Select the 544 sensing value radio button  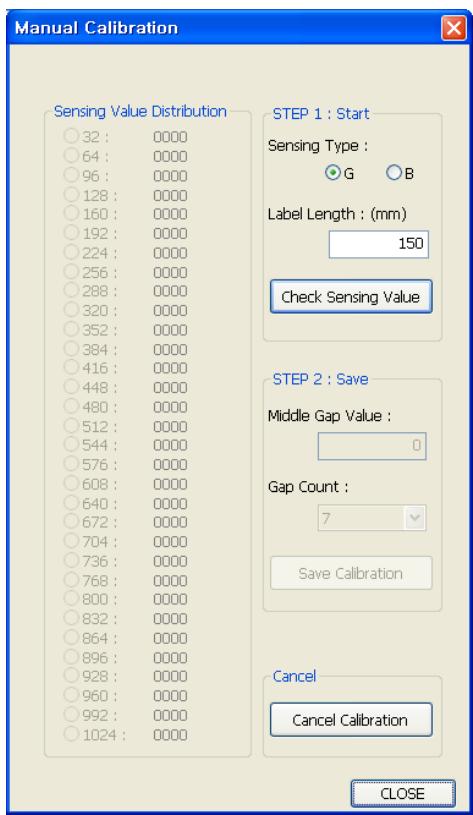[71, 444]
